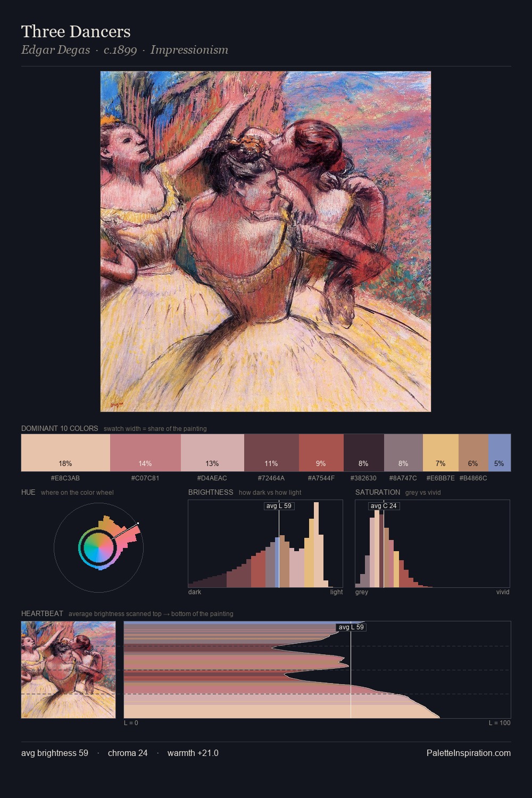Click the 'grey' axis label

362,592
